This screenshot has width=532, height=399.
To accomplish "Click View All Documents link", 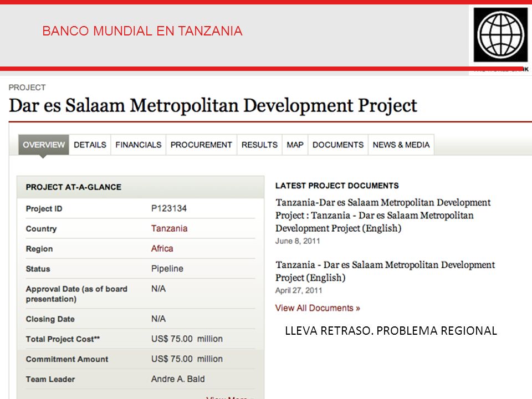I will coord(318,308).
